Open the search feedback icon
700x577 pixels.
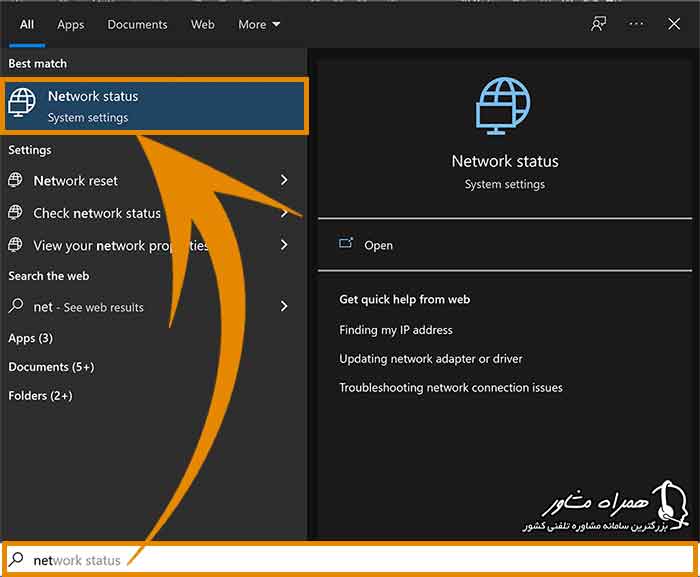click(598, 24)
